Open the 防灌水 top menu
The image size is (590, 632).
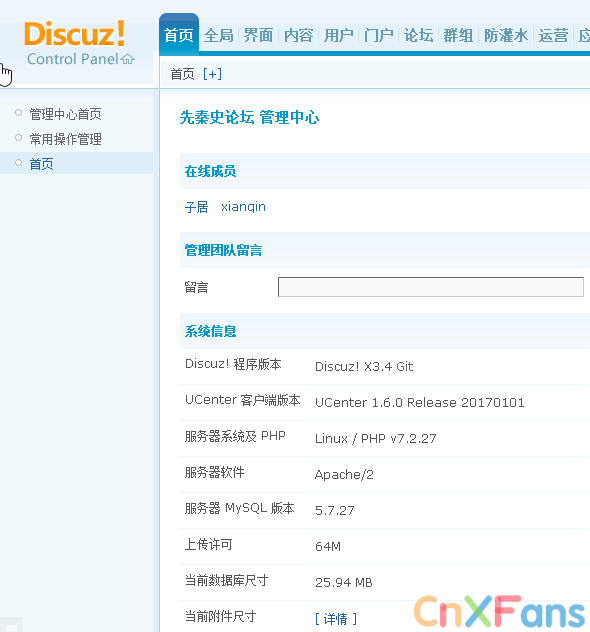pyautogui.click(x=506, y=35)
